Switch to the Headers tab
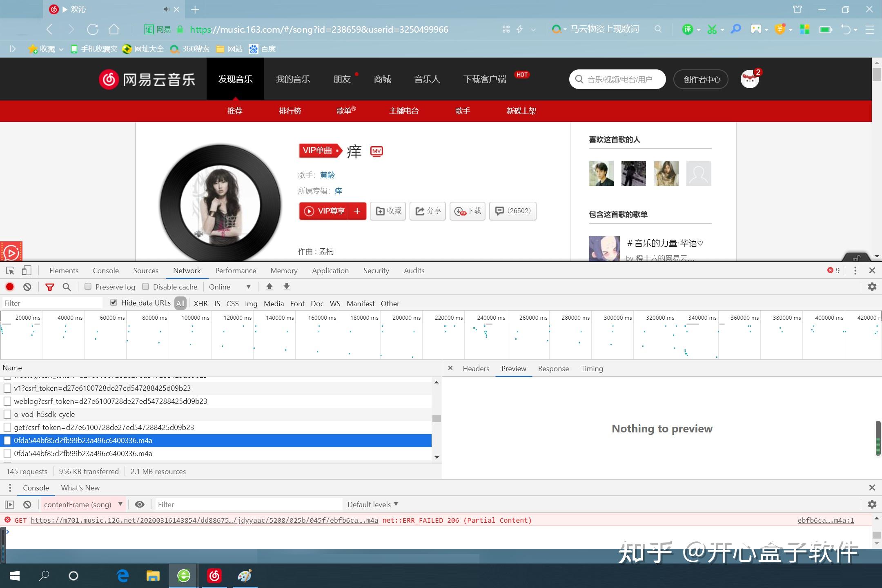Image resolution: width=882 pixels, height=588 pixels. coord(476,369)
